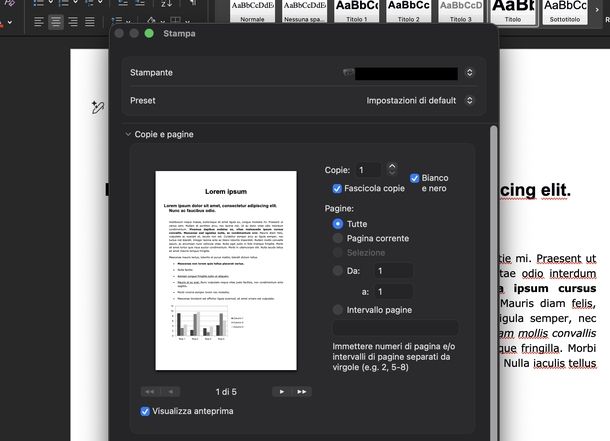Select the Intervallo pagine radio button
This screenshot has height=441, width=610.
point(338,310)
